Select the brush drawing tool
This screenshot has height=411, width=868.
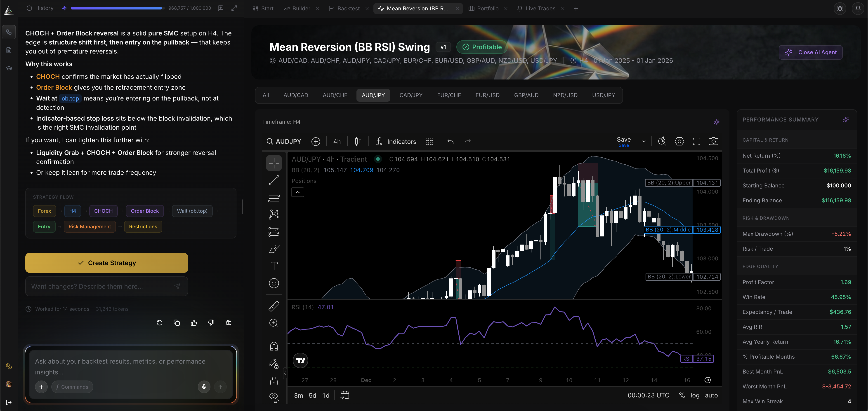274,249
